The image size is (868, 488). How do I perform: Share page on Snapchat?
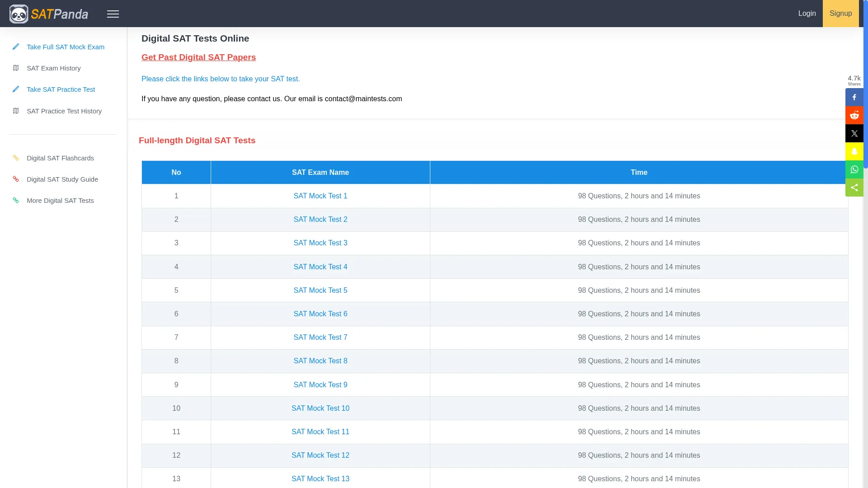click(854, 151)
